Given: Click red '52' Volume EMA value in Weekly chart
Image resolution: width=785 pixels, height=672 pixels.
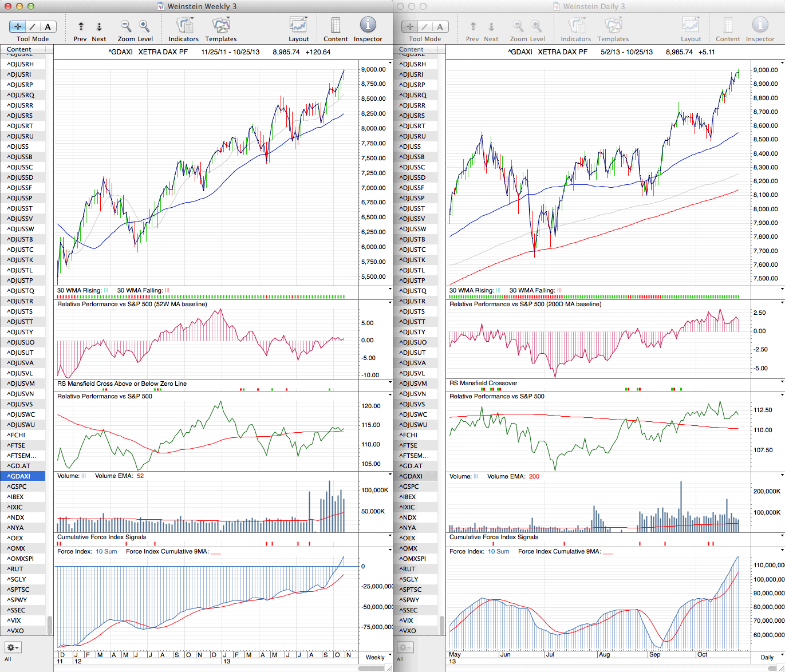Looking at the screenshot, I should [140, 476].
